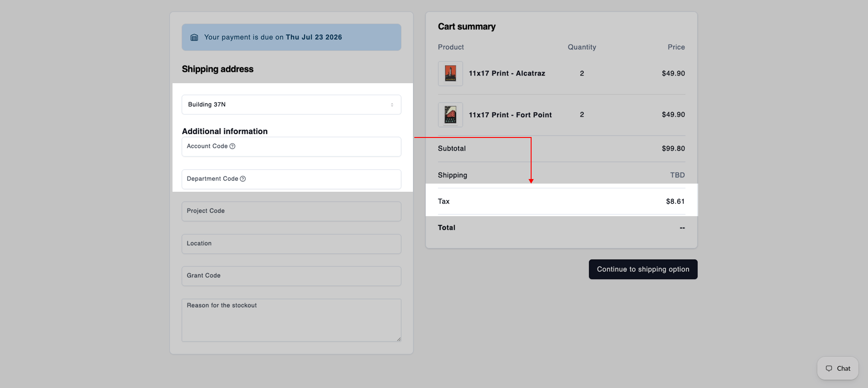Screen dimensions: 868x388
Task: Click the Price column header
Action: coord(676,47)
